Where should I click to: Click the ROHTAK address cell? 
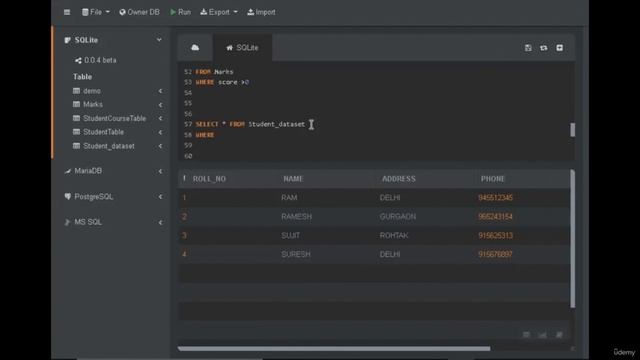[394, 236]
